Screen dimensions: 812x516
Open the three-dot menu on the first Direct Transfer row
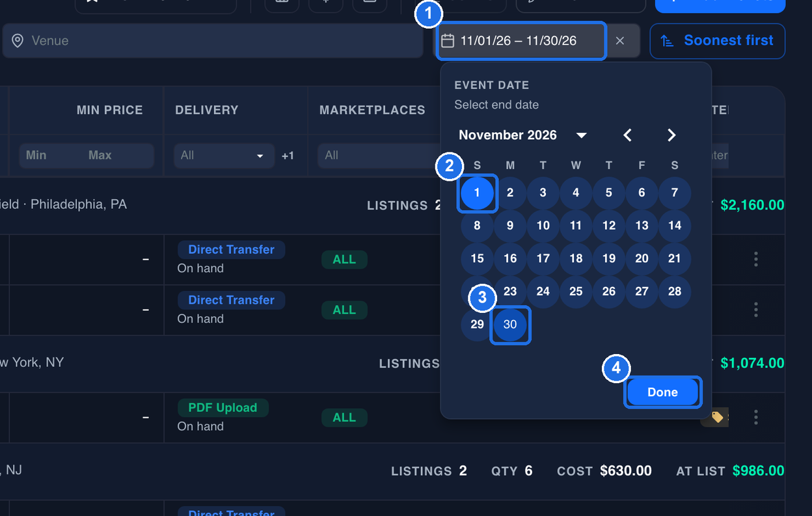[x=756, y=259]
